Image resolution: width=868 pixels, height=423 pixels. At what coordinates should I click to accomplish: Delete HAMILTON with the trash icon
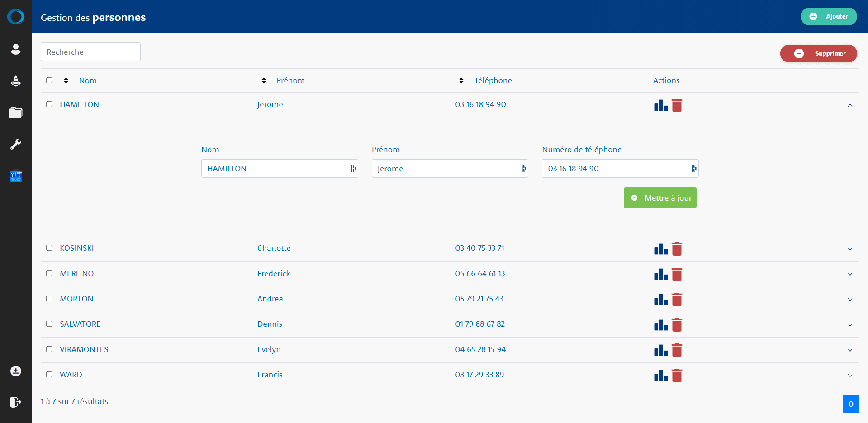(677, 105)
